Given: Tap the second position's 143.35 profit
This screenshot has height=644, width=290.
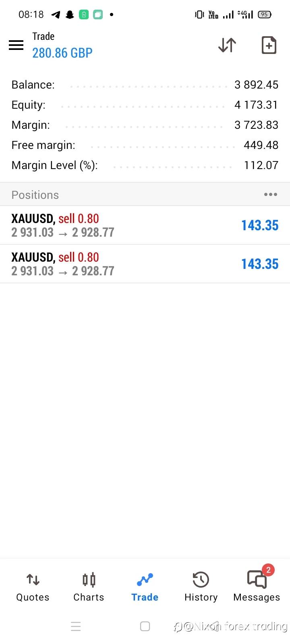Looking at the screenshot, I should click(x=260, y=264).
